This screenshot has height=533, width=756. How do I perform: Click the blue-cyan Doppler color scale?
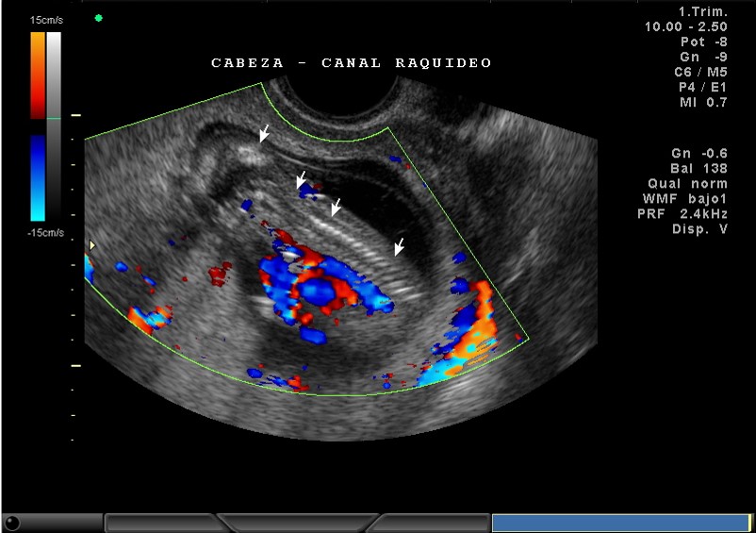click(37, 176)
